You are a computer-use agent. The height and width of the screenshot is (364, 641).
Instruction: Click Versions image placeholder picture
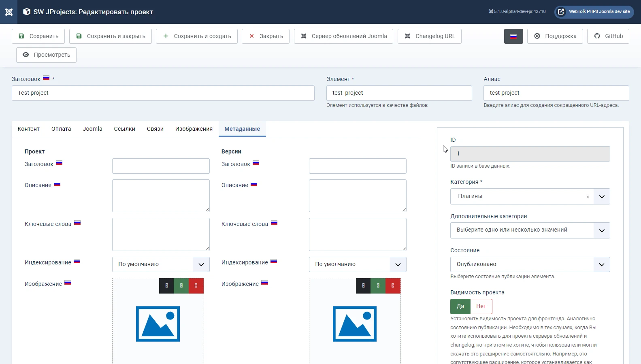(355, 324)
